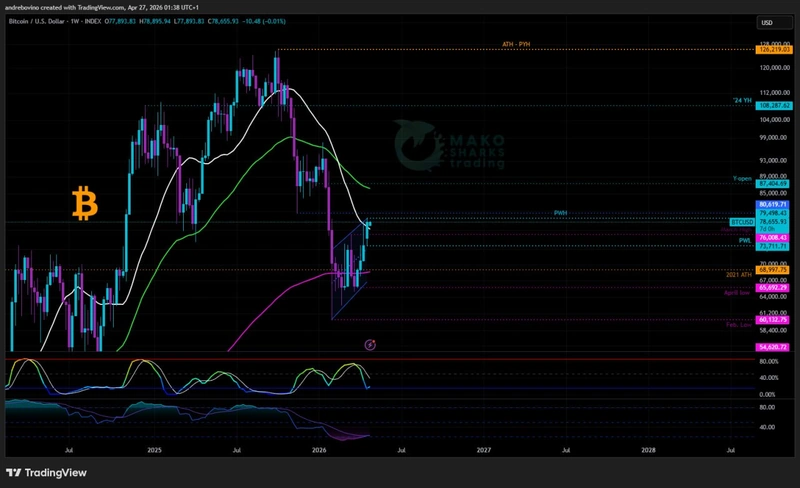The height and width of the screenshot is (488, 800).
Task: Click the 80.00% oscillator scale label
Action: (770, 361)
